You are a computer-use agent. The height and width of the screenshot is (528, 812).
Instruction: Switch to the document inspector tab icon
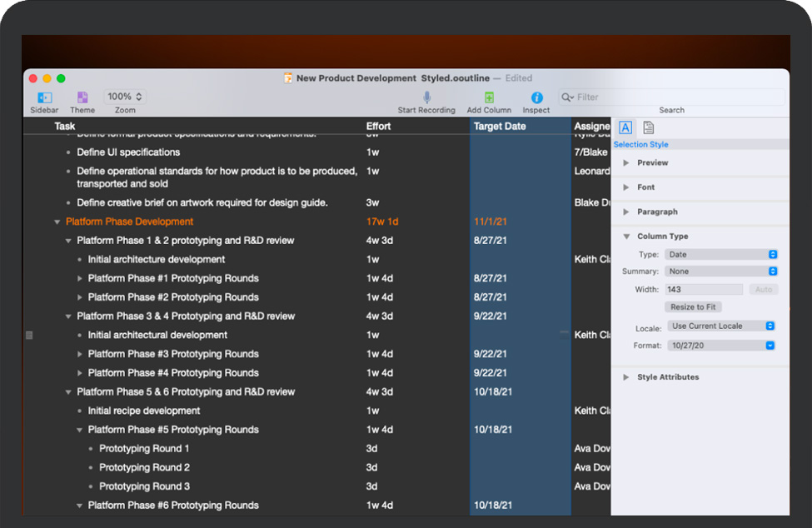[648, 127]
